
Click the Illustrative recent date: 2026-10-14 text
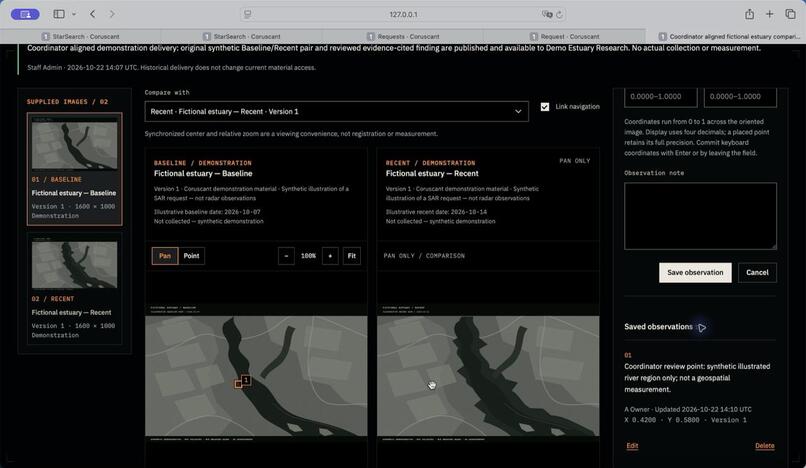pos(436,212)
